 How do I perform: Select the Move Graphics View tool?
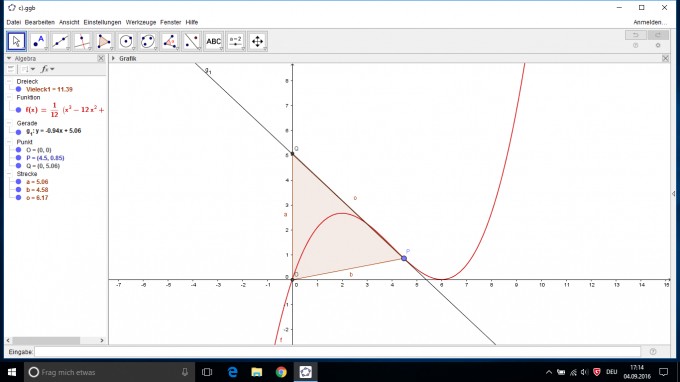coord(258,42)
